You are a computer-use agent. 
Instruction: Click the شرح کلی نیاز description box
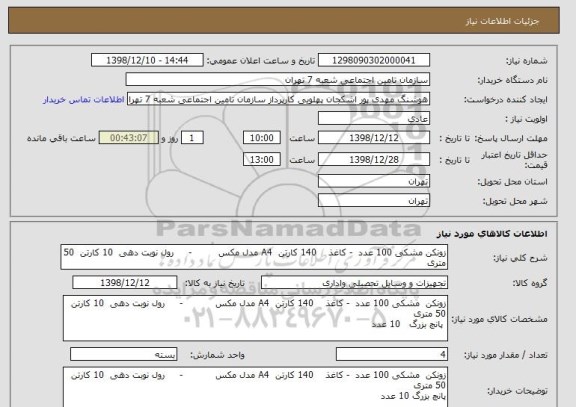coord(254,257)
